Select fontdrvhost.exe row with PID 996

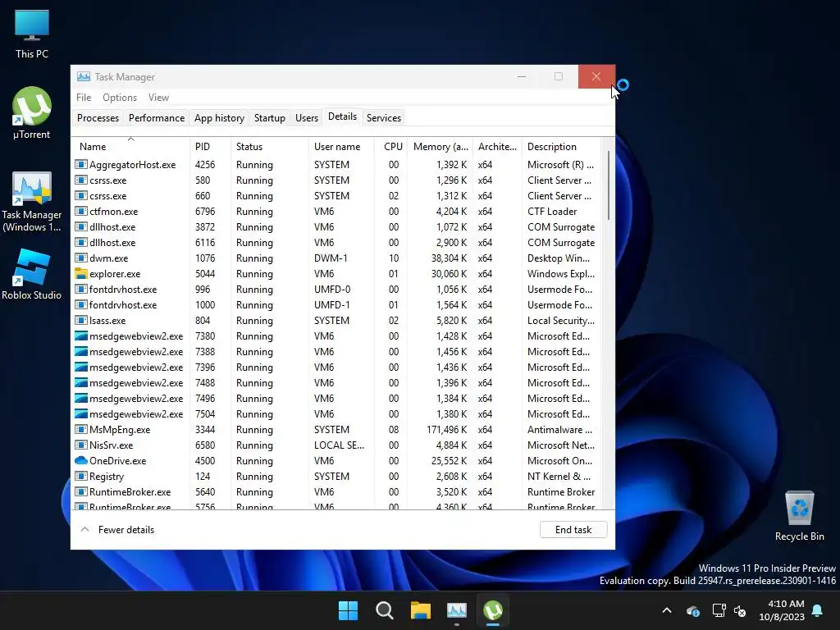click(336, 290)
